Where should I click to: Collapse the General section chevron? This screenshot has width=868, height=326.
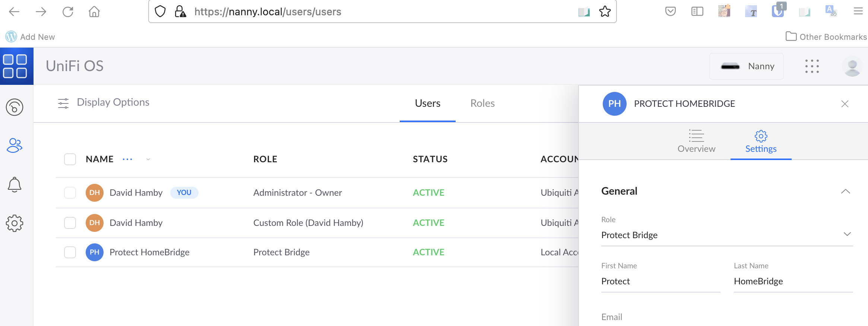point(845,191)
